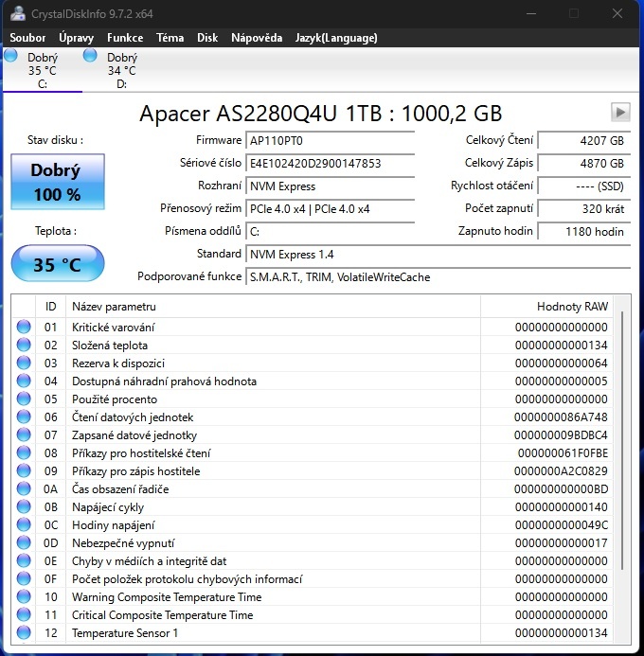Select the Chyby v médiích a integritě dat row
This screenshot has height=656, width=644.
click(x=312, y=560)
